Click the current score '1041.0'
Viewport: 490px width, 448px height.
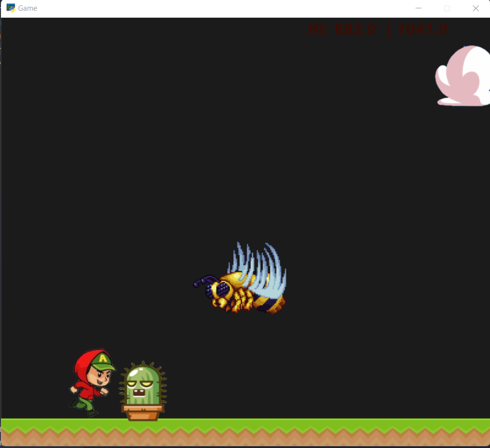point(422,29)
